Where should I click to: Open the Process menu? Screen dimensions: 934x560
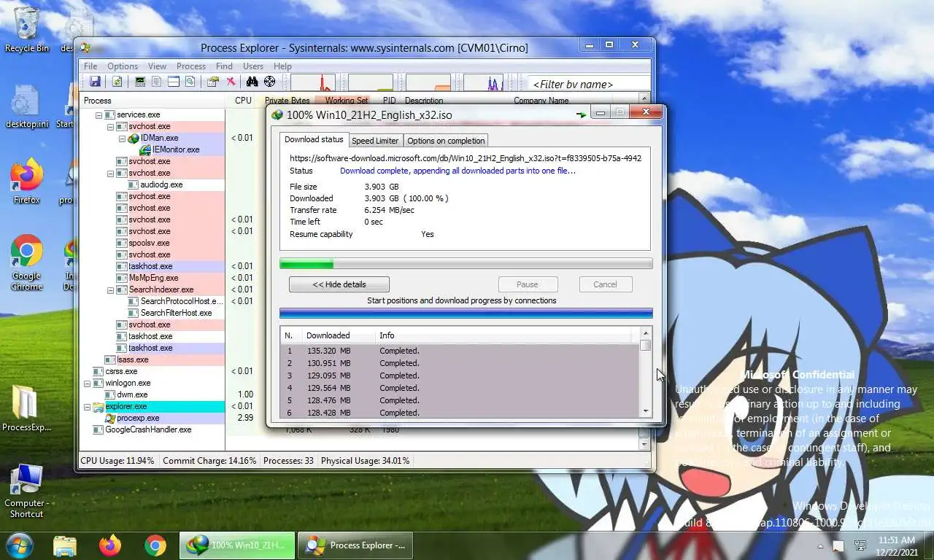tap(191, 66)
